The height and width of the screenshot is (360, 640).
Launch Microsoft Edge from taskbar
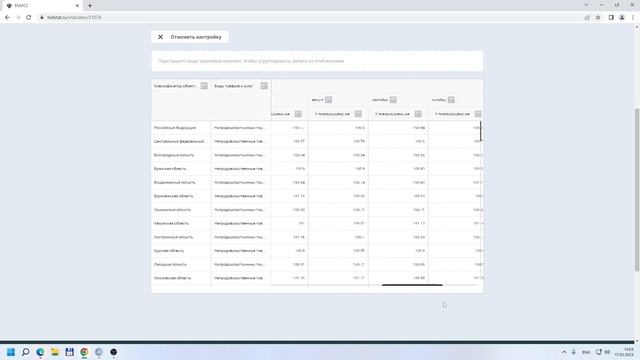click(40, 352)
